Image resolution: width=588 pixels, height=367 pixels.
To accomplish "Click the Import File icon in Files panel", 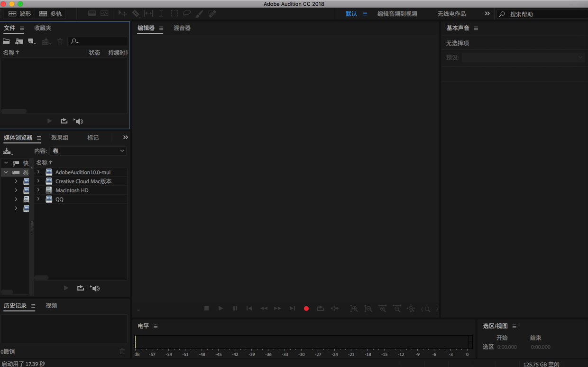I will coord(19,41).
